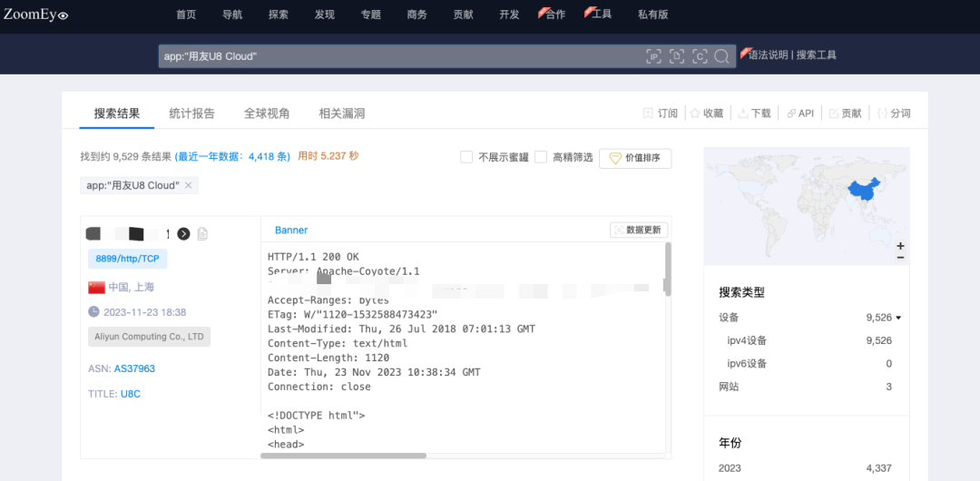Click the 分词 braces icon
Viewport: 980px width, 481px height.
click(x=882, y=113)
